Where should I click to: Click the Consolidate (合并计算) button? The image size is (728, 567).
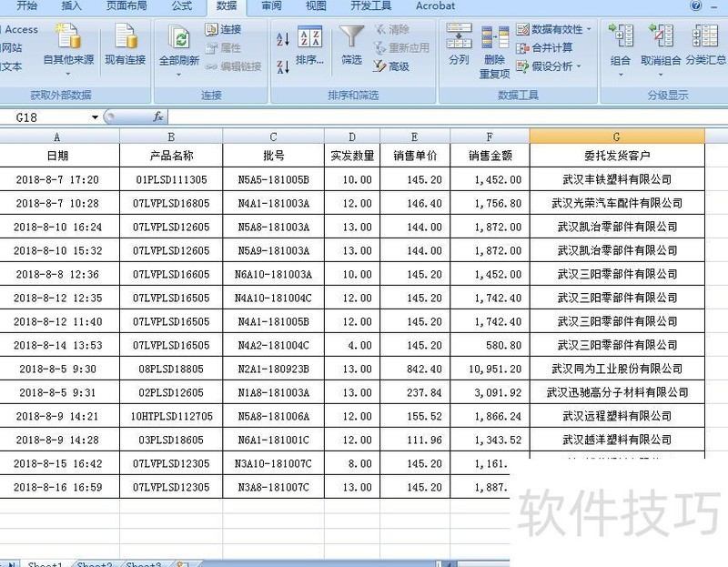point(544,47)
